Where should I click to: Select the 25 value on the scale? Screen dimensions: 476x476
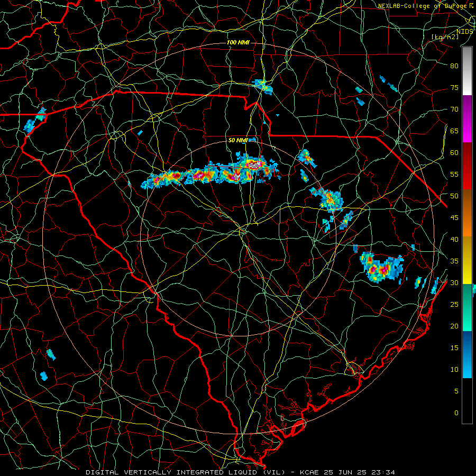coord(454,305)
